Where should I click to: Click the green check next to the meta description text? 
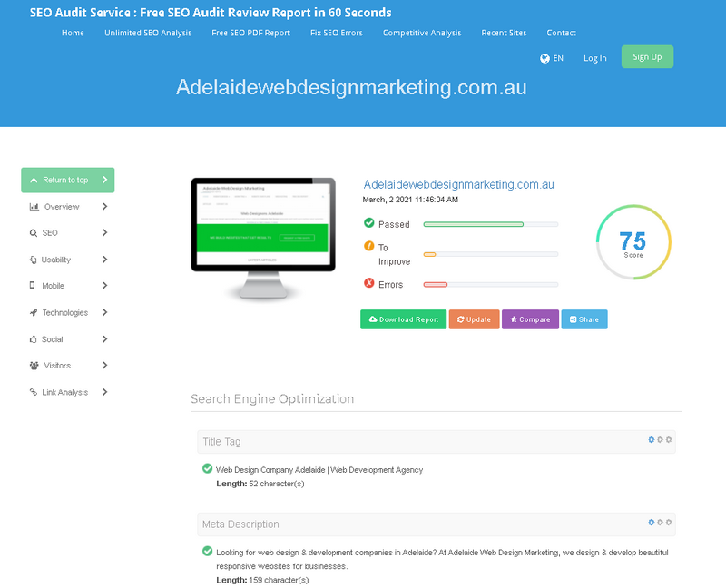point(208,551)
